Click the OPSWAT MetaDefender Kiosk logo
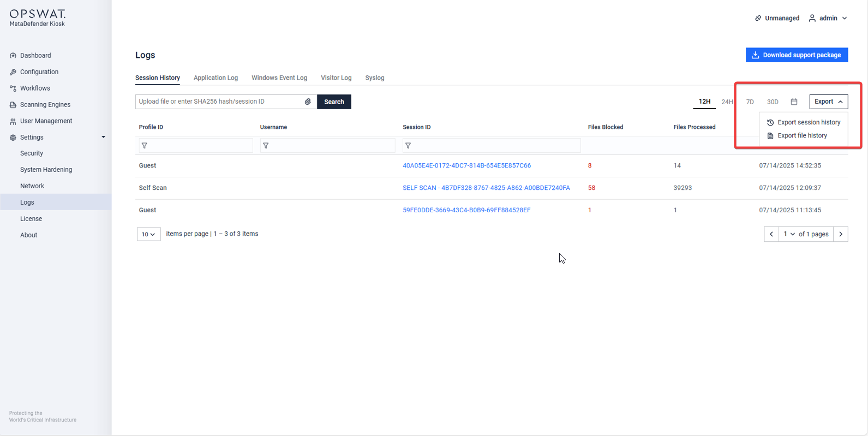Screen dimensions: 868x436 (x=38, y=18)
